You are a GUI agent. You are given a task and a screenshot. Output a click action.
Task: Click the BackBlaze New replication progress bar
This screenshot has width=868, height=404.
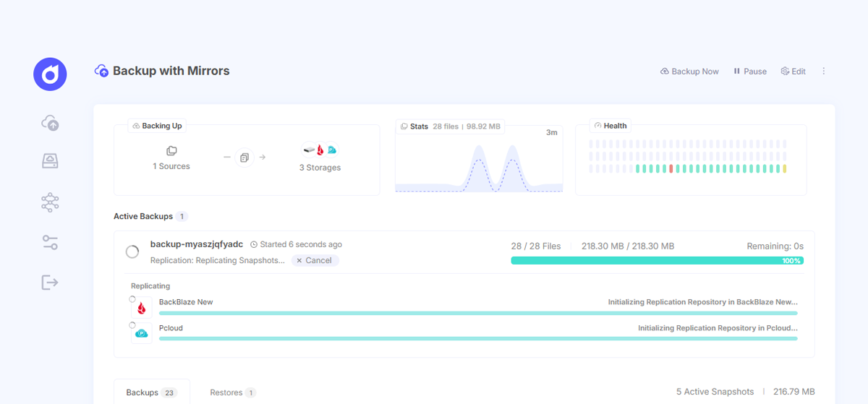pos(478,313)
